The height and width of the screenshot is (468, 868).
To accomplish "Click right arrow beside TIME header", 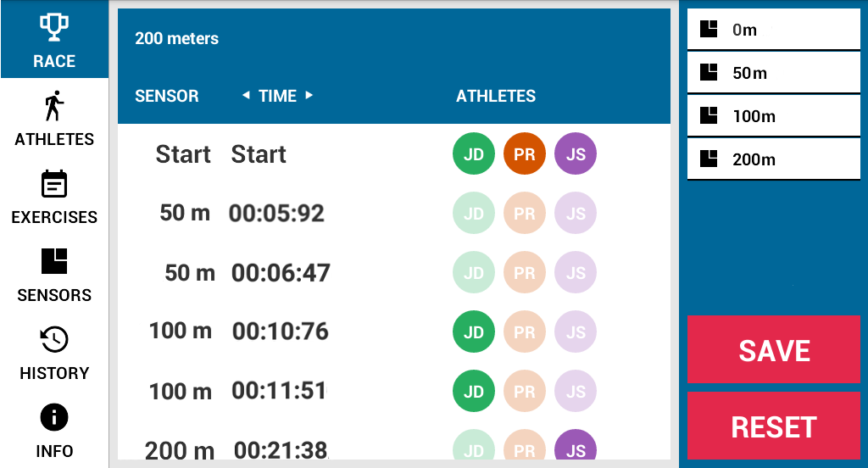I will (309, 95).
